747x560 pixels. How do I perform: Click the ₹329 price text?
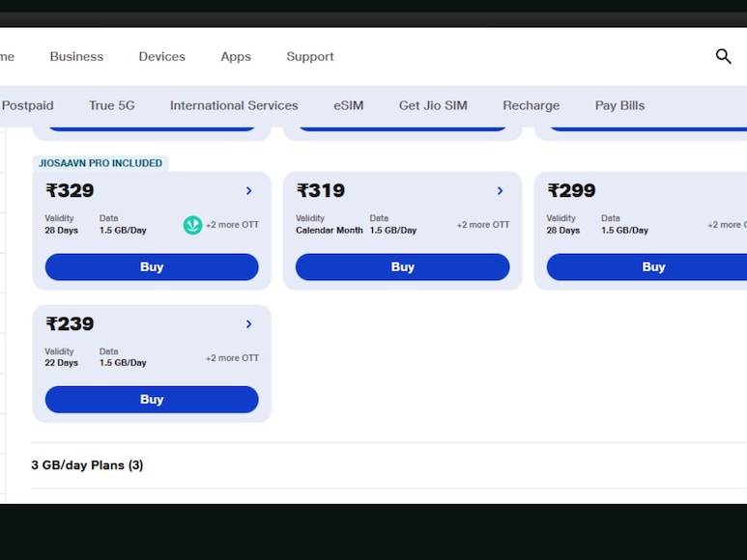coord(70,191)
